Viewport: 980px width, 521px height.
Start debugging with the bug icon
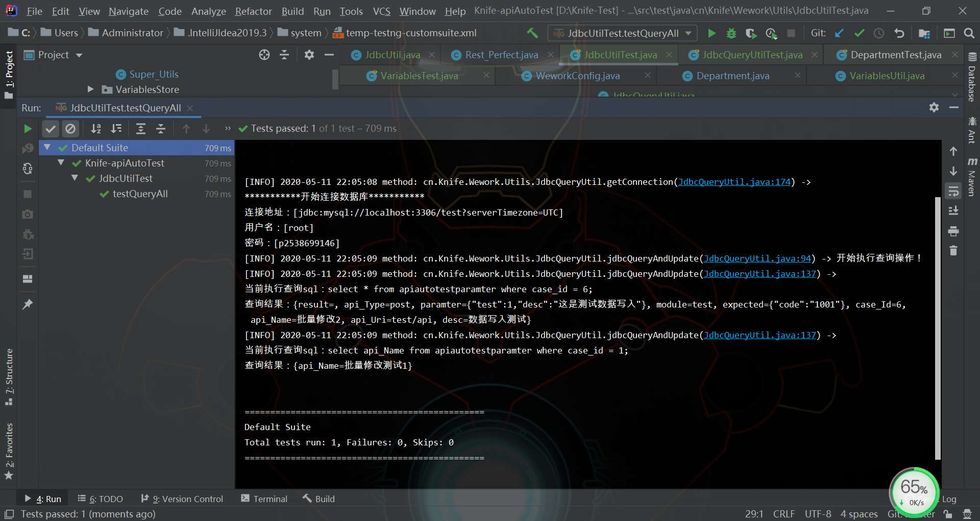pos(731,33)
